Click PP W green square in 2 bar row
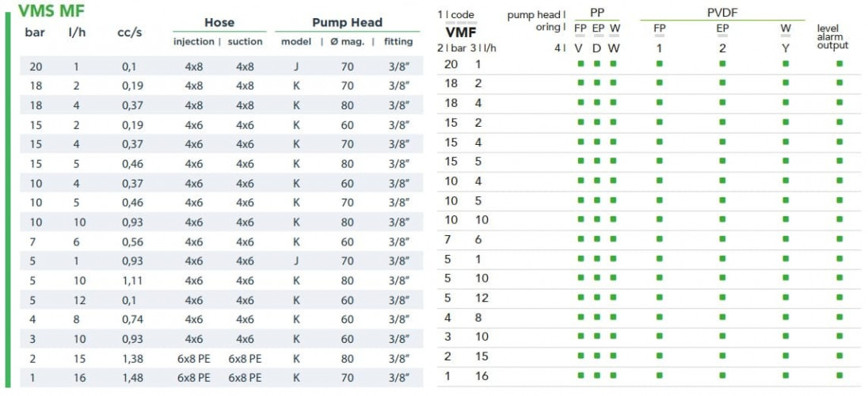 coord(614,356)
